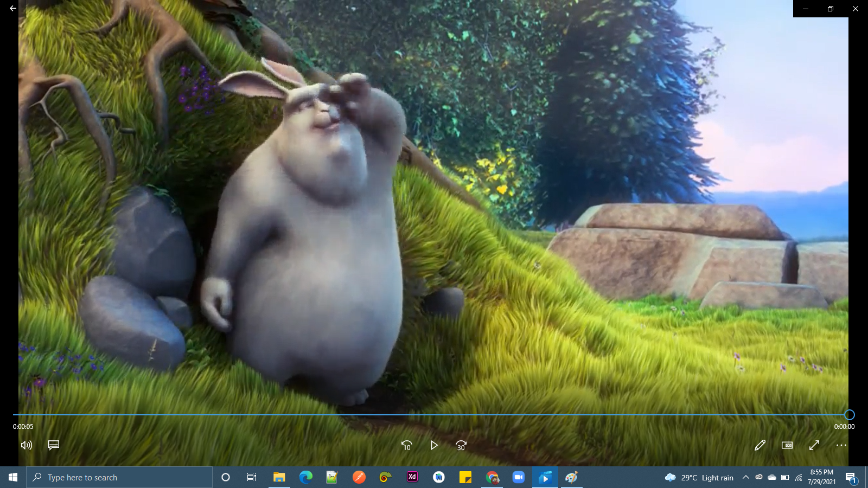Launch Adobe XD from the taskbar
The height and width of the screenshot is (488, 868).
click(x=412, y=477)
